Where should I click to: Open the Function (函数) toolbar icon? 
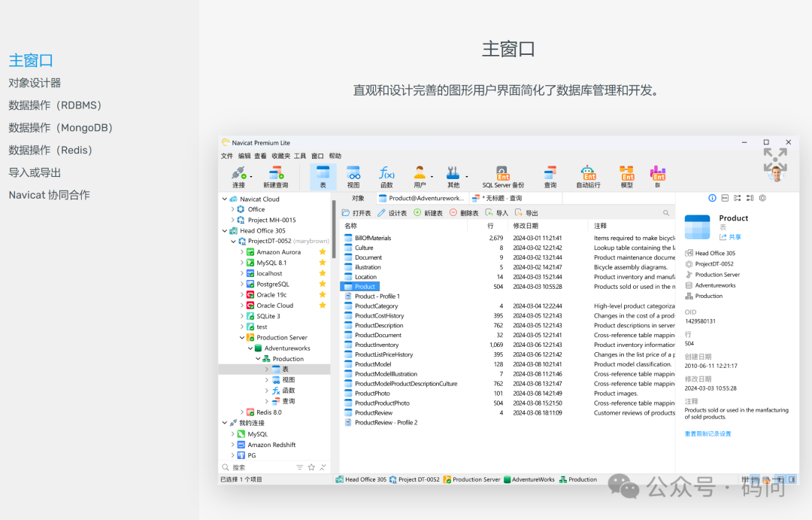386,177
